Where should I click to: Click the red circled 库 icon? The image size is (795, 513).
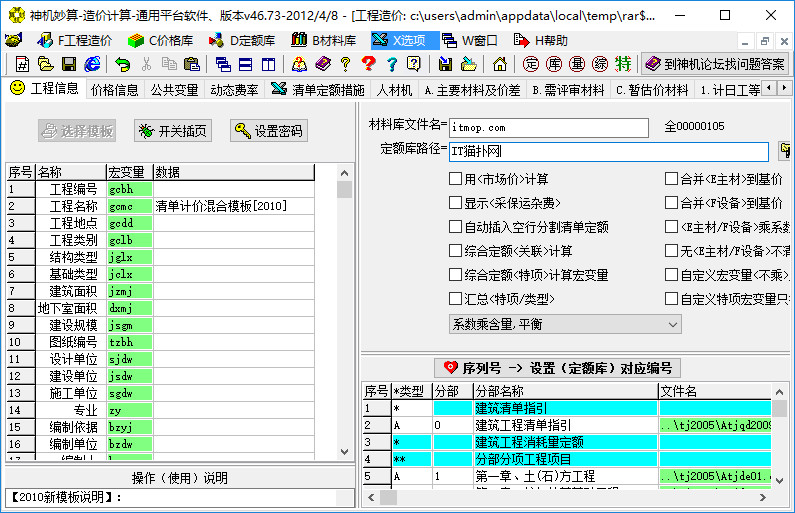(x=553, y=63)
